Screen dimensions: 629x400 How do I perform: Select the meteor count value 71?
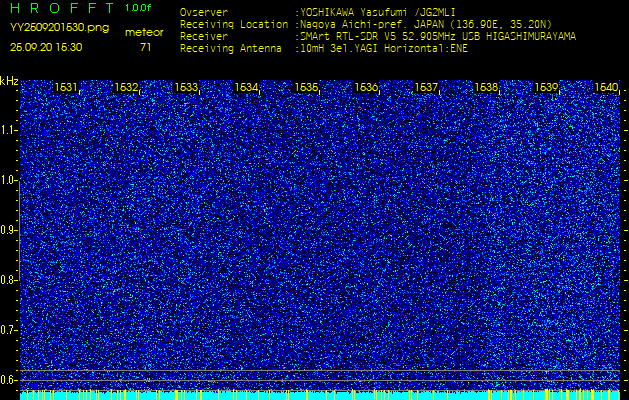146,47
